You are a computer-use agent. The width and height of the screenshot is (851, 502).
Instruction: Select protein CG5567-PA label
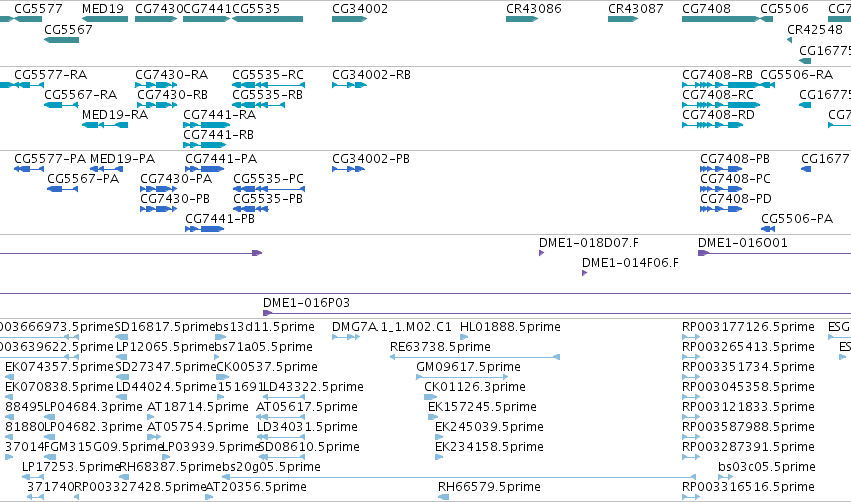83,179
